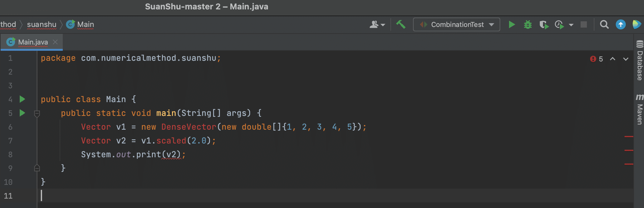Click the blue update arrow icon
Viewport: 644px width, 208px height.
click(620, 24)
